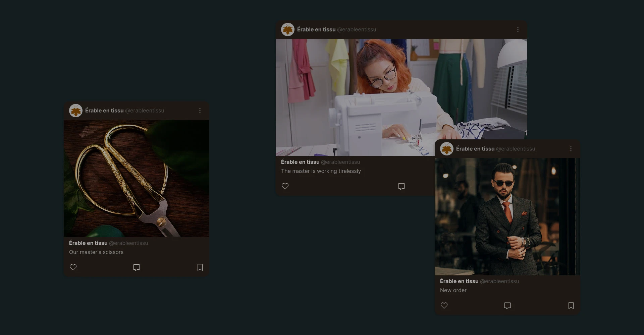This screenshot has height=335, width=644.
Task: Select the author name above "Our master's scissors" caption
Action: coord(88,243)
